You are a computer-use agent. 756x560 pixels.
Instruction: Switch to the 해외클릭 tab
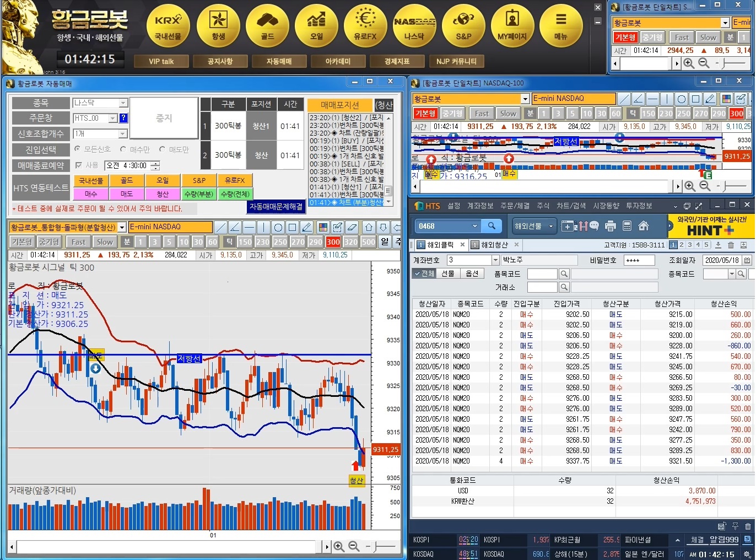[x=440, y=245]
